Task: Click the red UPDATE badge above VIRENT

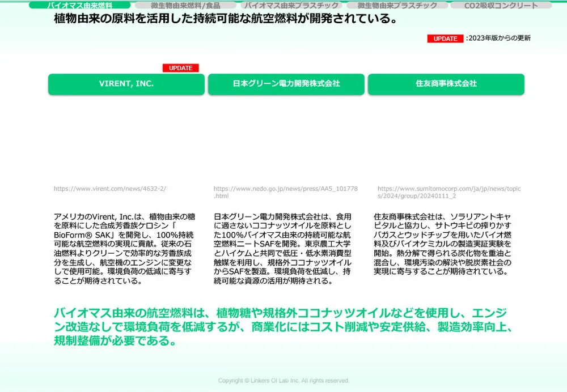Action: [181, 68]
